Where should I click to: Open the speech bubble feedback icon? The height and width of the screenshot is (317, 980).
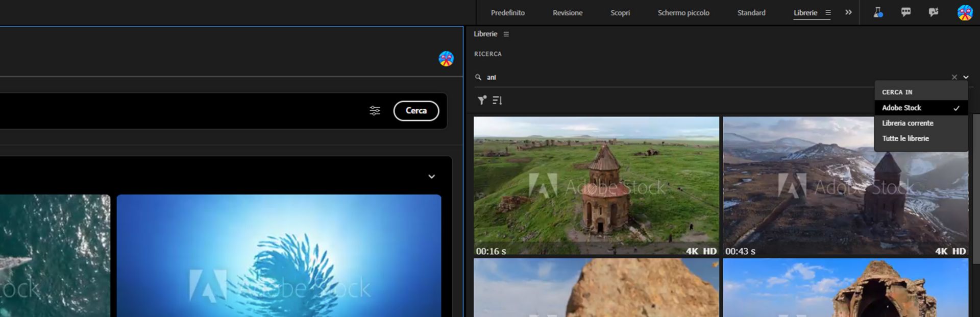[x=906, y=12]
